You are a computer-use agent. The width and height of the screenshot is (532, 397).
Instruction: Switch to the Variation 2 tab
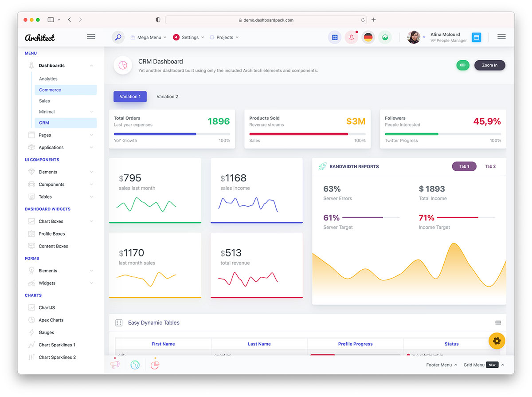[167, 96]
